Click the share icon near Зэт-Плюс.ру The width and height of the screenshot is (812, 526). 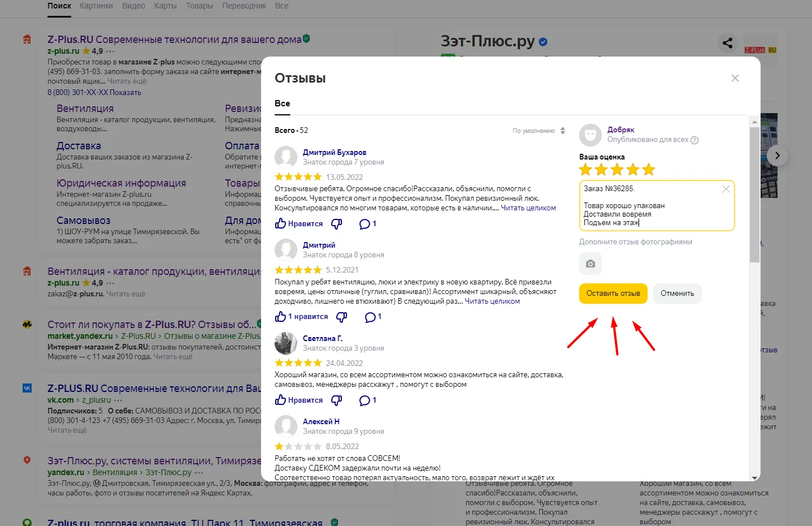click(x=728, y=42)
